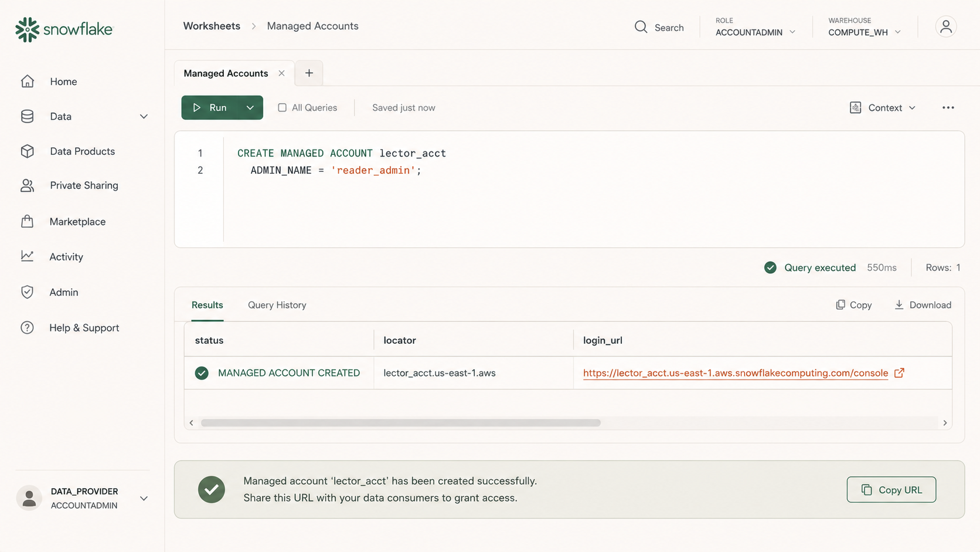This screenshot has height=552, width=980.
Task: Click the locator column header
Action: tap(400, 340)
